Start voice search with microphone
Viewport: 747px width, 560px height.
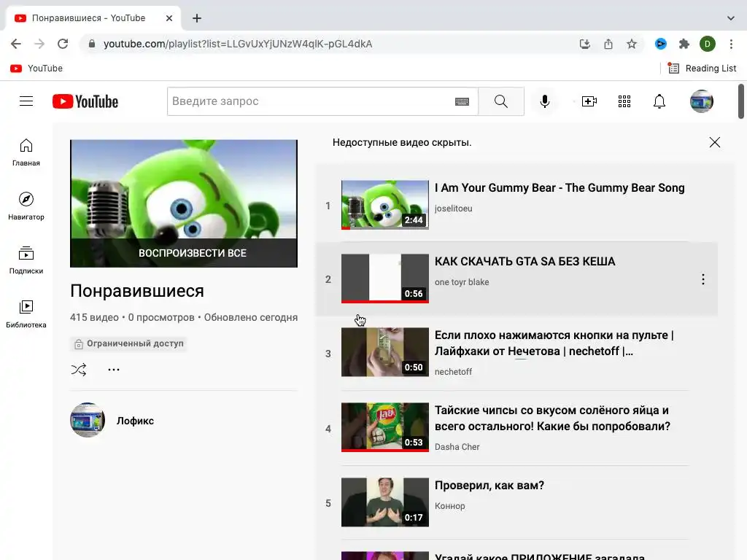(x=544, y=101)
